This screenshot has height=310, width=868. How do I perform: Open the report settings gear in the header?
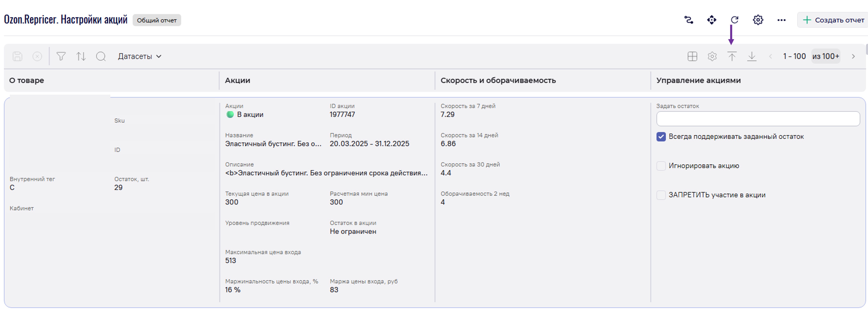(x=758, y=20)
